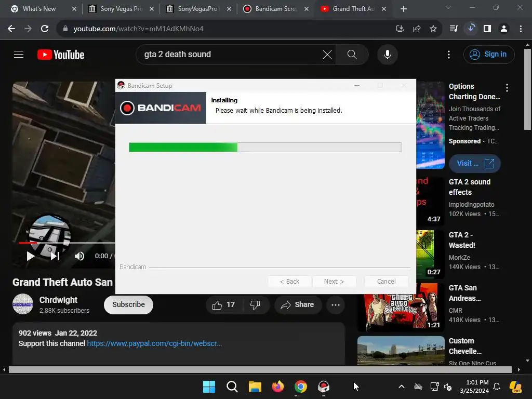The width and height of the screenshot is (532, 399).
Task: Click Next in Bandicam Setup
Action: tap(334, 281)
